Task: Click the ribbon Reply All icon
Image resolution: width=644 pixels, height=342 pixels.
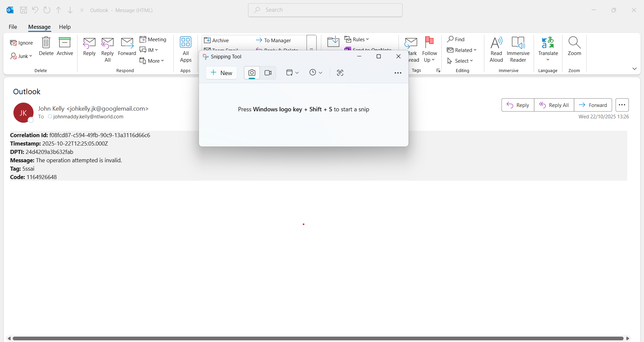Action: point(108,50)
